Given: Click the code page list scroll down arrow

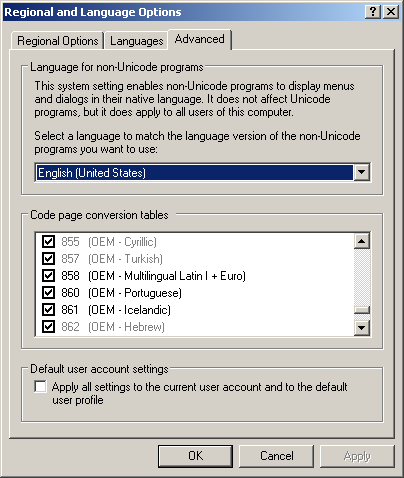Looking at the screenshot, I should (x=362, y=328).
